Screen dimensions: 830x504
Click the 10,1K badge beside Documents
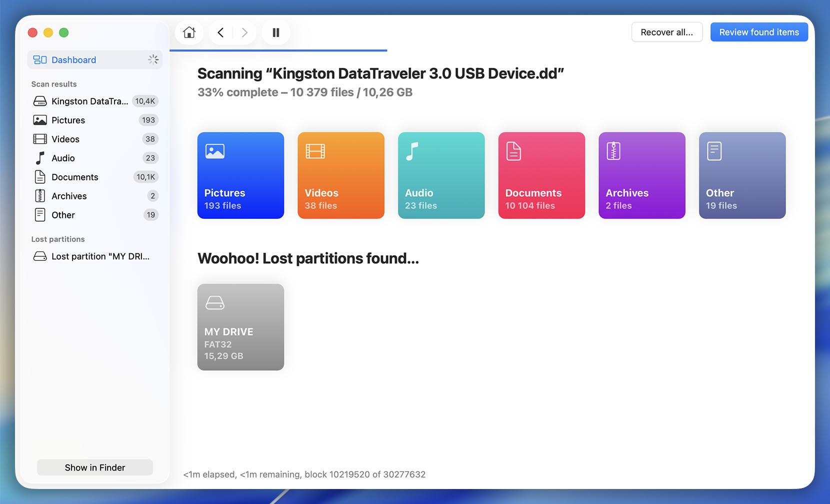click(x=145, y=177)
